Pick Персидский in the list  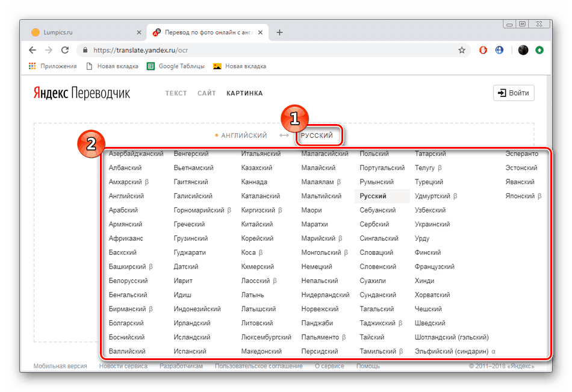point(320,351)
